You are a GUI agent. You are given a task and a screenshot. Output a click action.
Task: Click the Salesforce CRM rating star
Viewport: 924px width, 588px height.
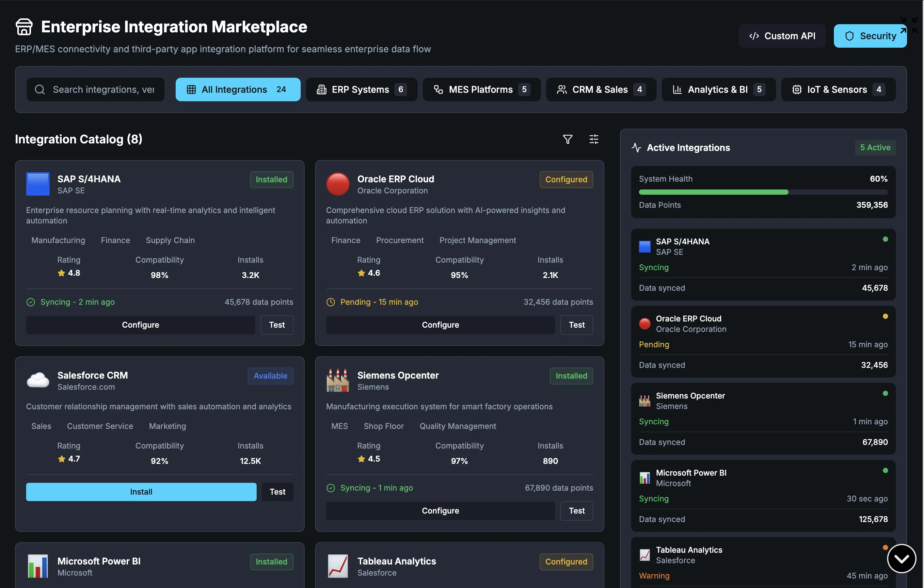coord(61,459)
